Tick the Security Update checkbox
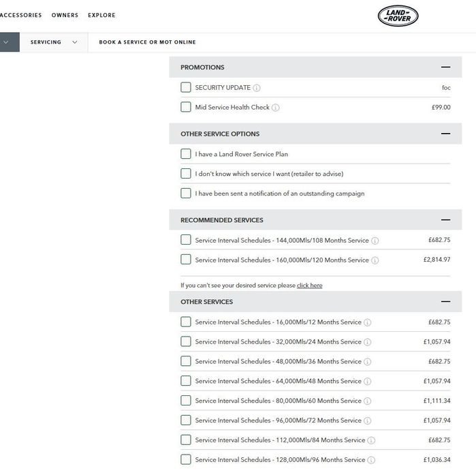Image resolution: width=476 pixels, height=475 pixels. 186,87
